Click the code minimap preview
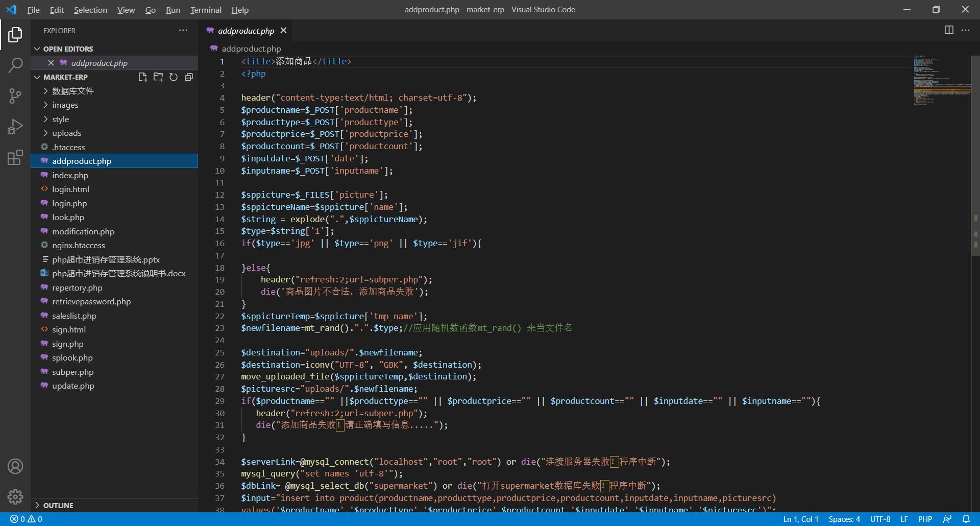Screen dimensions: 980x526 [942, 80]
